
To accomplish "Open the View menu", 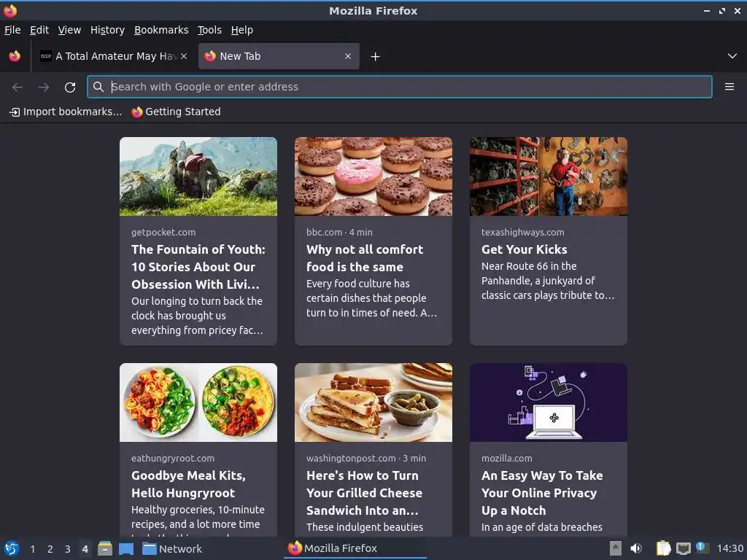I will pyautogui.click(x=69, y=30).
